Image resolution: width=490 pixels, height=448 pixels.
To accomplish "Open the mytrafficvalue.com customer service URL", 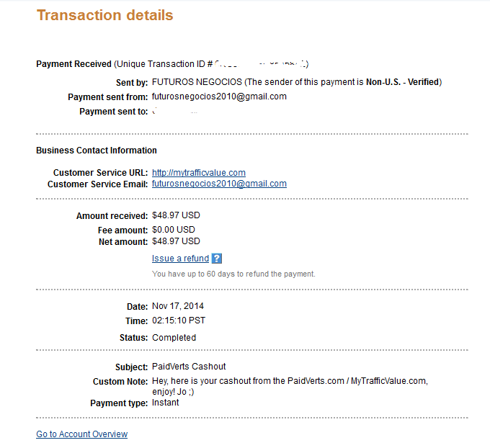I will 199,173.
